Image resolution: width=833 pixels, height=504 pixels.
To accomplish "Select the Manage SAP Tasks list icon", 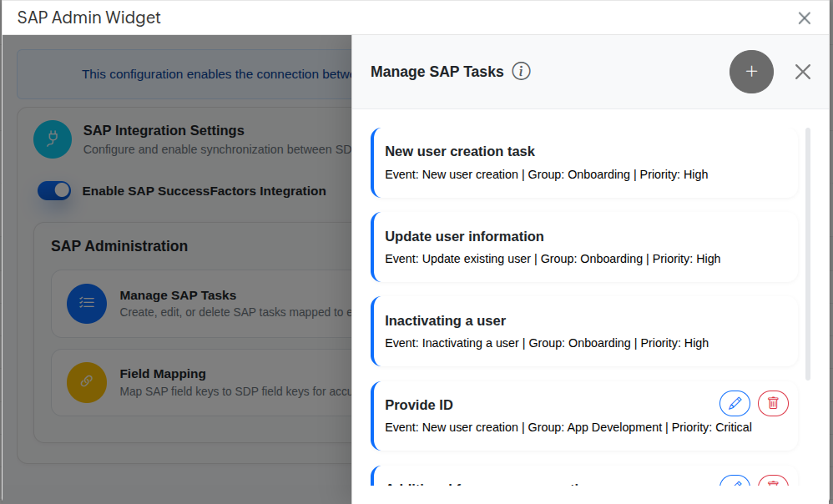I will point(87,303).
